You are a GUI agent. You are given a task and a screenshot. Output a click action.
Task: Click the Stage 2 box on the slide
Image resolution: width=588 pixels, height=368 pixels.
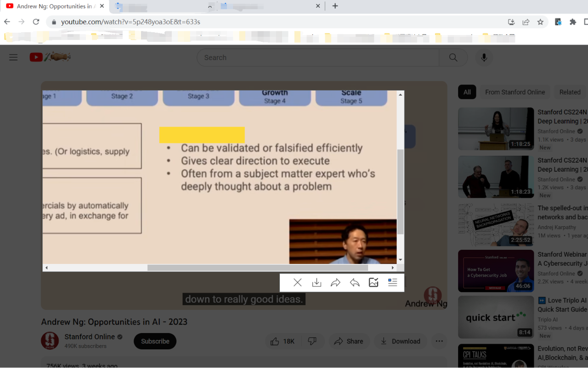[122, 98]
